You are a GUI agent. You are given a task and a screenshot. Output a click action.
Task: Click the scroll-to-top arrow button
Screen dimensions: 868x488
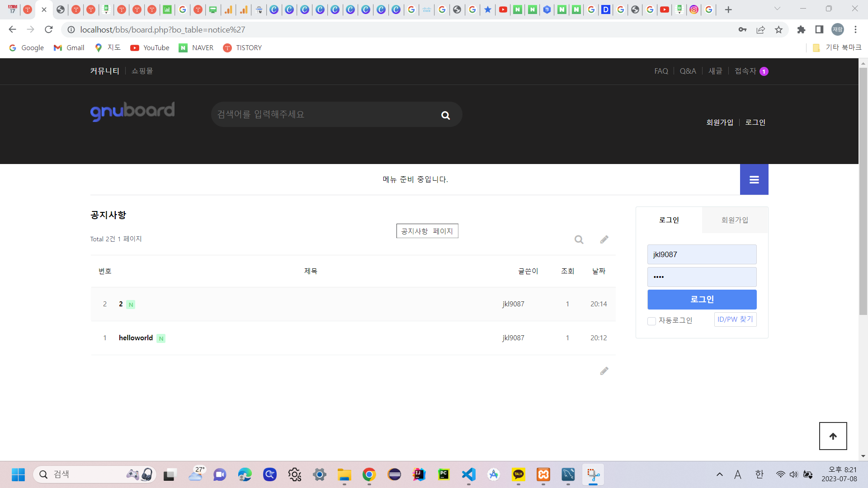pos(833,436)
